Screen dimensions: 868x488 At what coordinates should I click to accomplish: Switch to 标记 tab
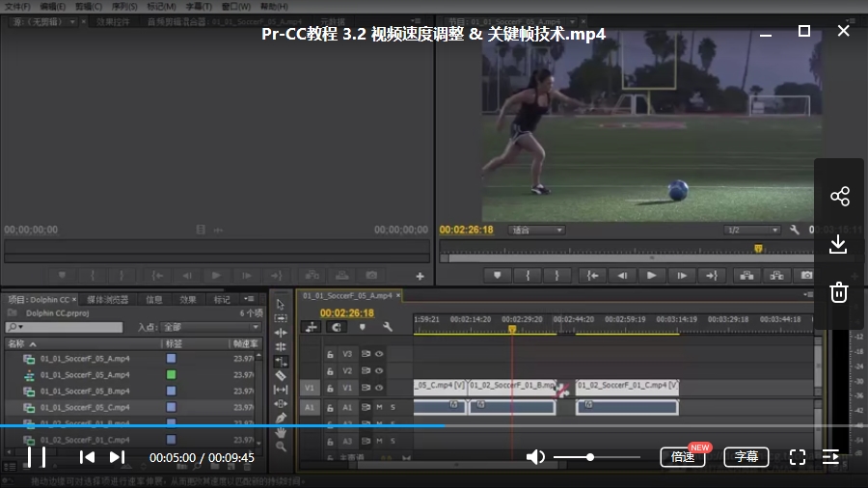coord(222,299)
